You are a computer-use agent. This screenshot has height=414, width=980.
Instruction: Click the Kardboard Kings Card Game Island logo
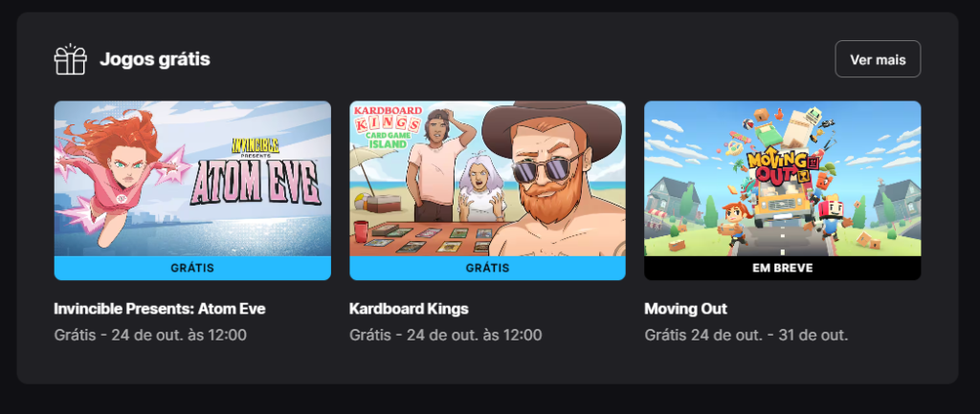coord(389,127)
